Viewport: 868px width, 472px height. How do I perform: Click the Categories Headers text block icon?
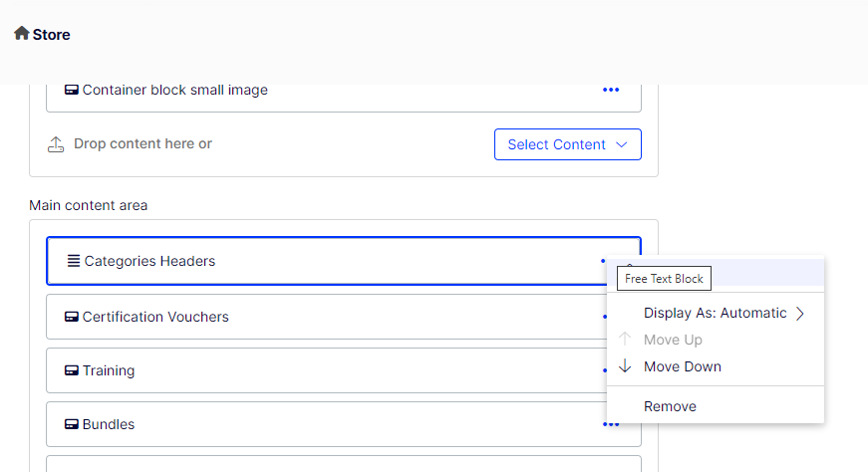click(x=73, y=262)
